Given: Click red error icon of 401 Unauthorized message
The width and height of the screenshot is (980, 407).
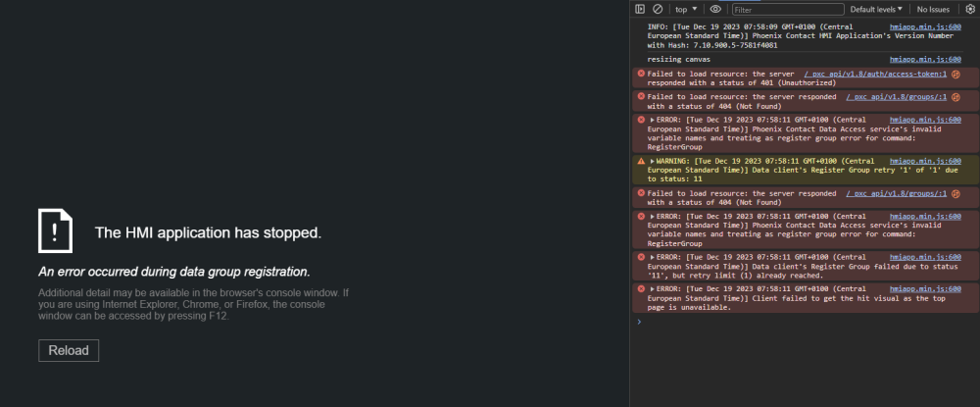Looking at the screenshot, I should coord(641,74).
